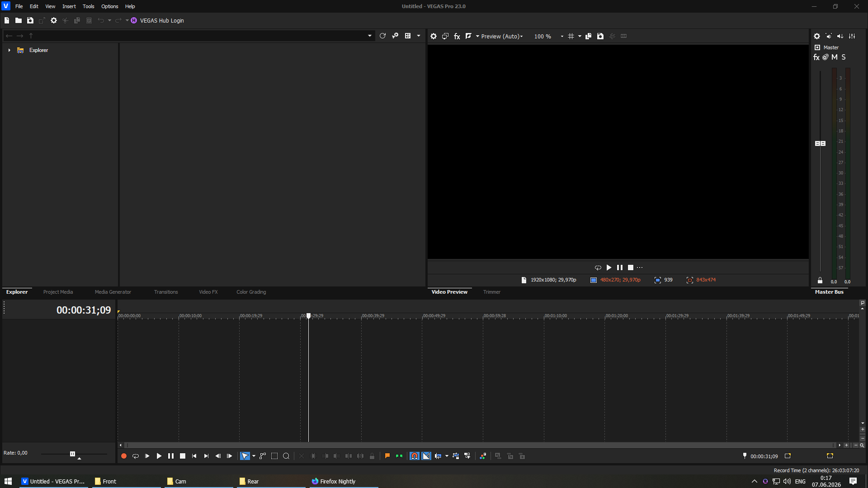Open the Options menu
868x488 pixels.
109,6
